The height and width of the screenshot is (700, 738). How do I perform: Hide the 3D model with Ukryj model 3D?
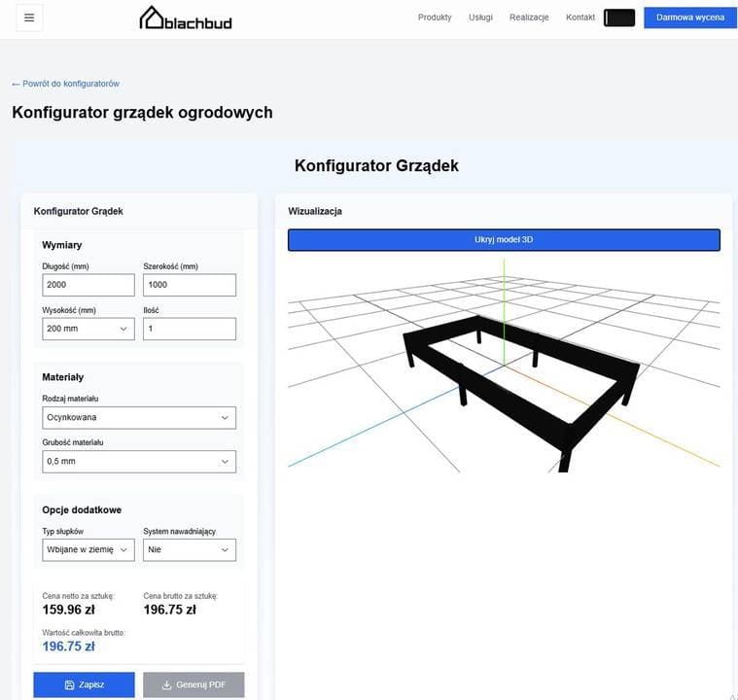[x=504, y=239]
